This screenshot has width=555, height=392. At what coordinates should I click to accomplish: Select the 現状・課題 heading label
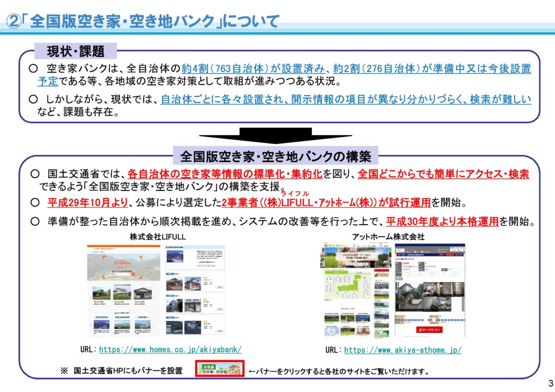(x=75, y=51)
